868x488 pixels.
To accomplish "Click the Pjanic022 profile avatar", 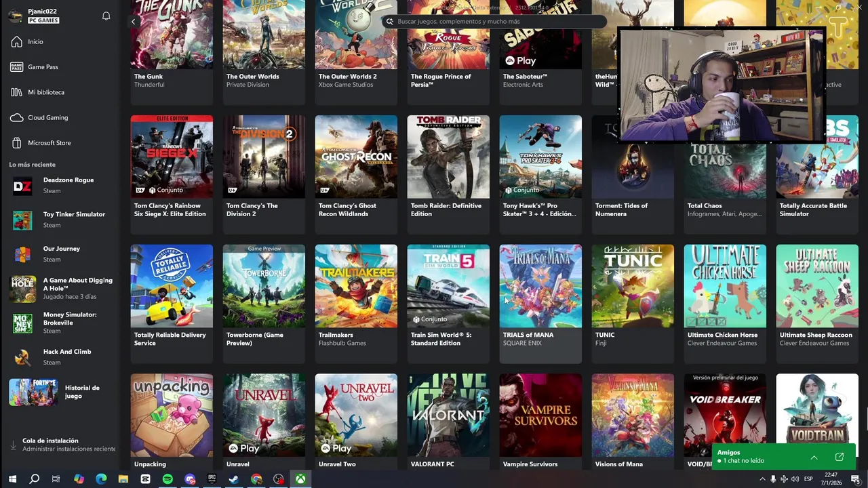I will click(15, 16).
